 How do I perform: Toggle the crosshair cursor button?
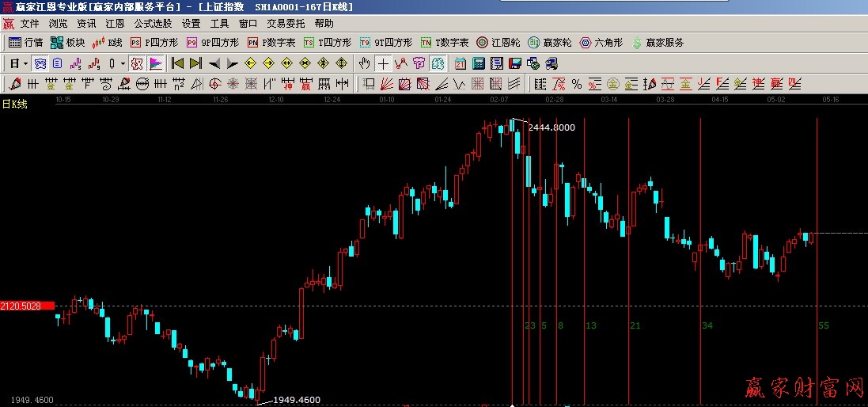pyautogui.click(x=383, y=63)
